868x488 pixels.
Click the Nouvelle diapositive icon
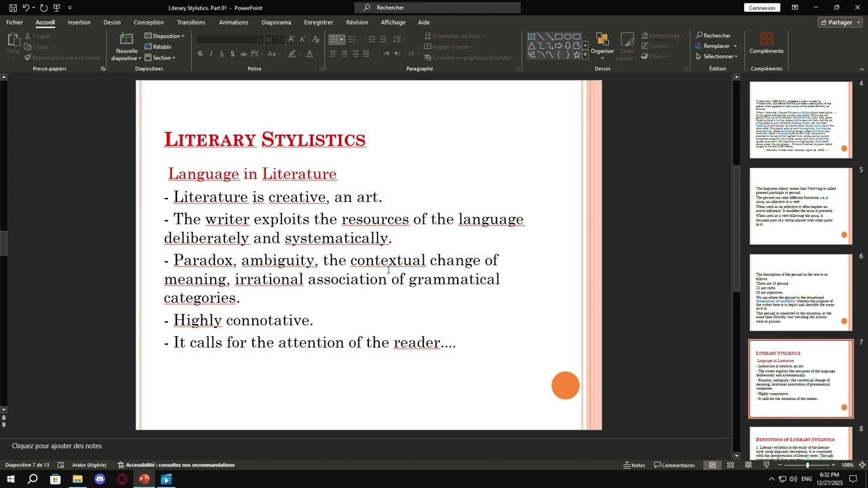coord(126,39)
